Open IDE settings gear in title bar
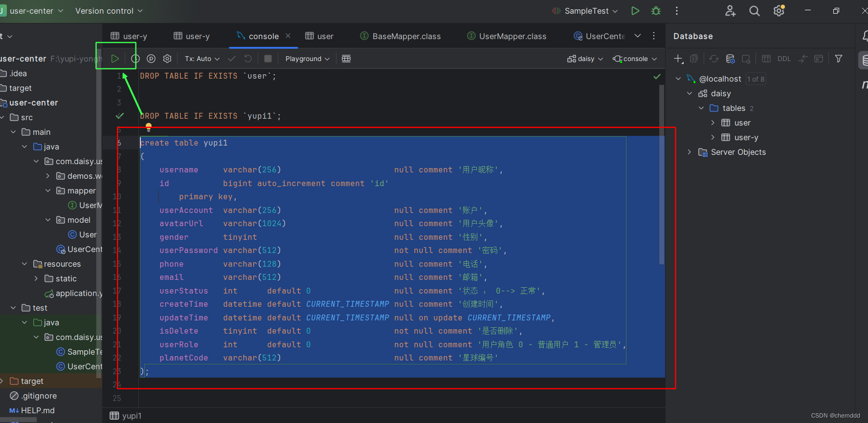 click(779, 11)
